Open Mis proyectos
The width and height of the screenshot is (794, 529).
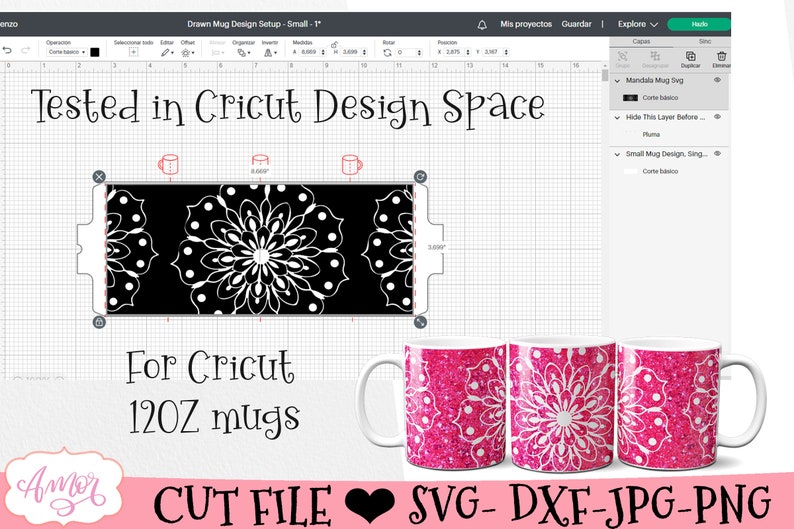click(x=526, y=24)
